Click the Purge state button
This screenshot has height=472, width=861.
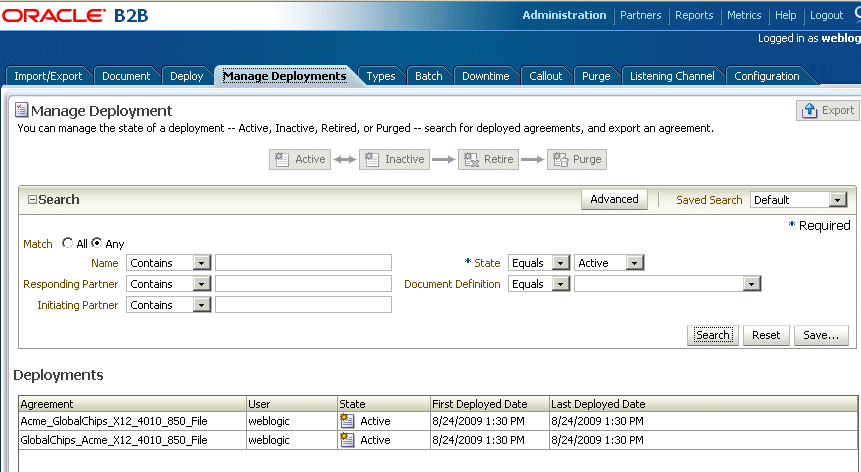[x=577, y=159]
